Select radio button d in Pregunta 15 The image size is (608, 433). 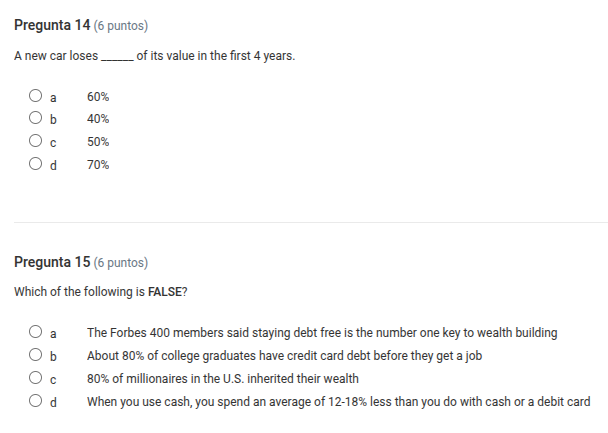click(35, 402)
